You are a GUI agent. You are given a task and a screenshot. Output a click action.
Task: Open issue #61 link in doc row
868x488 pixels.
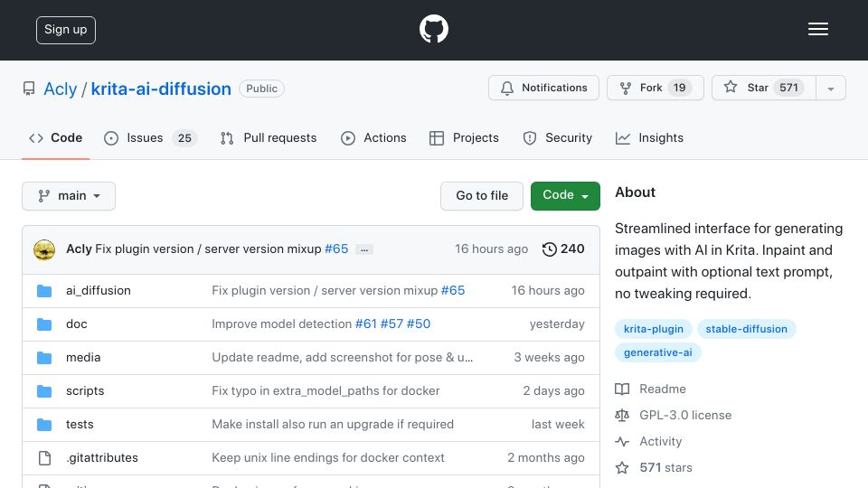(366, 324)
